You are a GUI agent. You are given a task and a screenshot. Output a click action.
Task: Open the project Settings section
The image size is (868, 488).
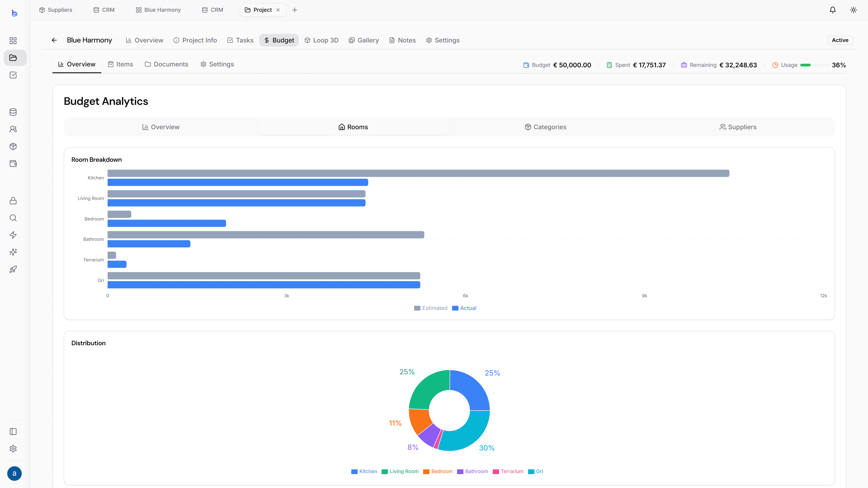[x=443, y=40]
